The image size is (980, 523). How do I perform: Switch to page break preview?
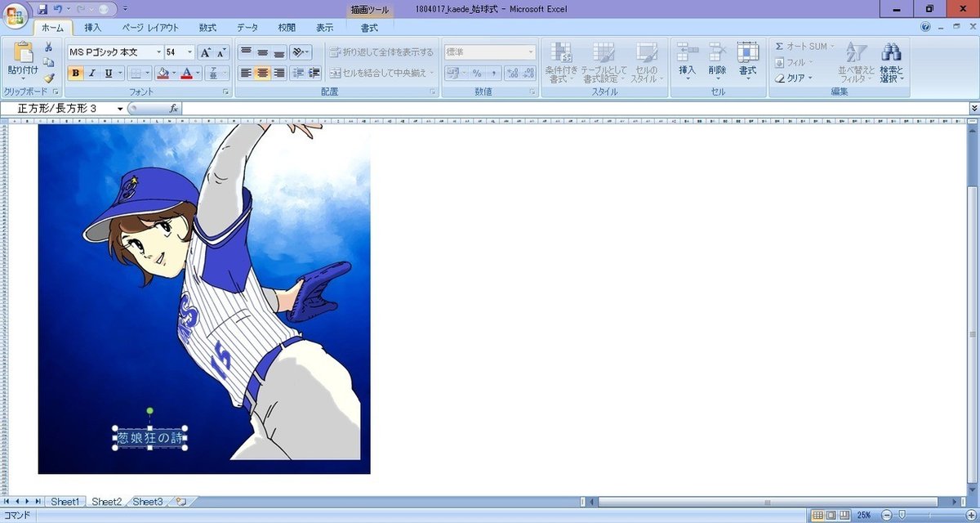[x=845, y=516]
